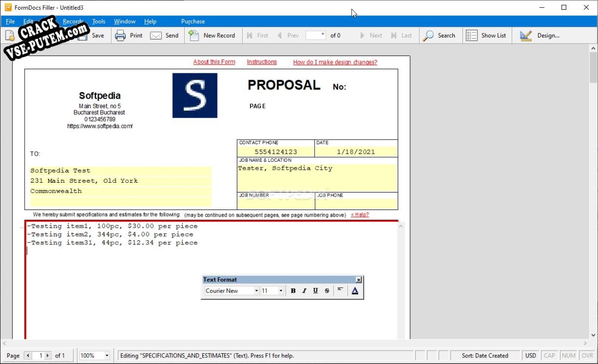
Task: Click the https://www.softpedia.com/ text
Action: (x=100, y=126)
